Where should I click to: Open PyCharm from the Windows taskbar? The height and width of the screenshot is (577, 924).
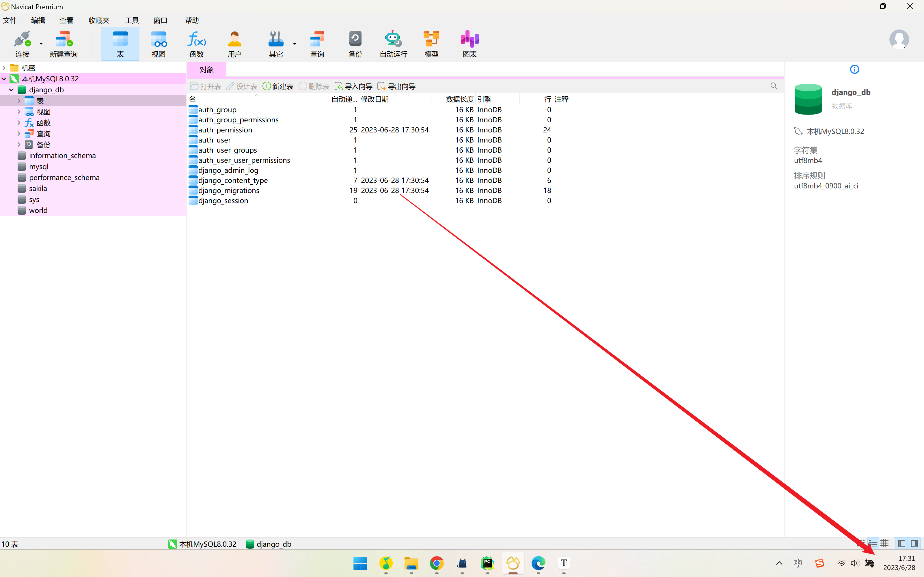[487, 563]
